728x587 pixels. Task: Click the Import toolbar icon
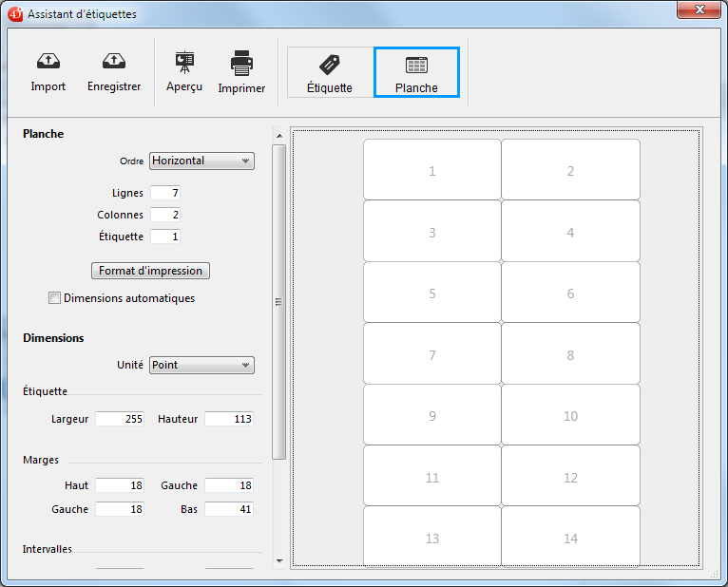(48, 63)
